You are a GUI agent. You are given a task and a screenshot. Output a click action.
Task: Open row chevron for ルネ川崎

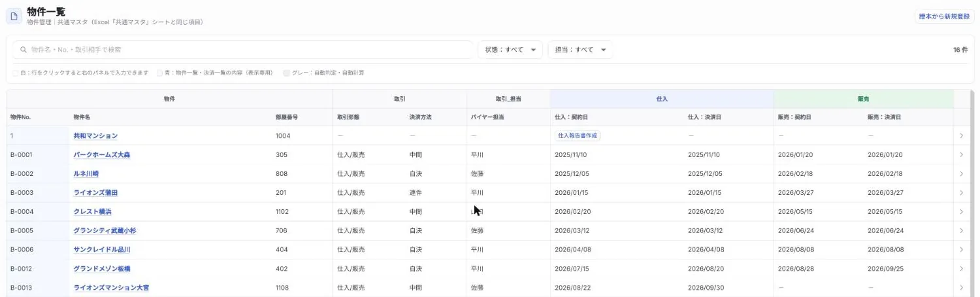(x=961, y=174)
